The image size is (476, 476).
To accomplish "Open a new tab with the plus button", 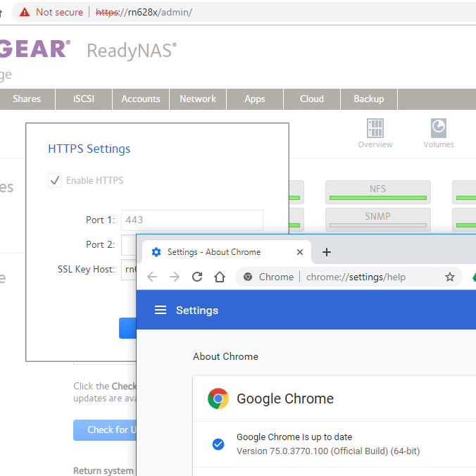I will click(x=326, y=252).
